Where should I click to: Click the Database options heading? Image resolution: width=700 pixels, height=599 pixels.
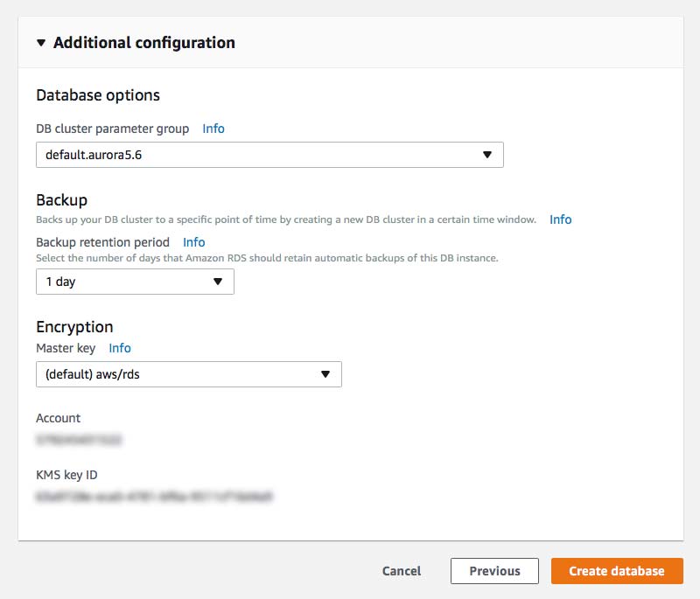pyautogui.click(x=98, y=95)
